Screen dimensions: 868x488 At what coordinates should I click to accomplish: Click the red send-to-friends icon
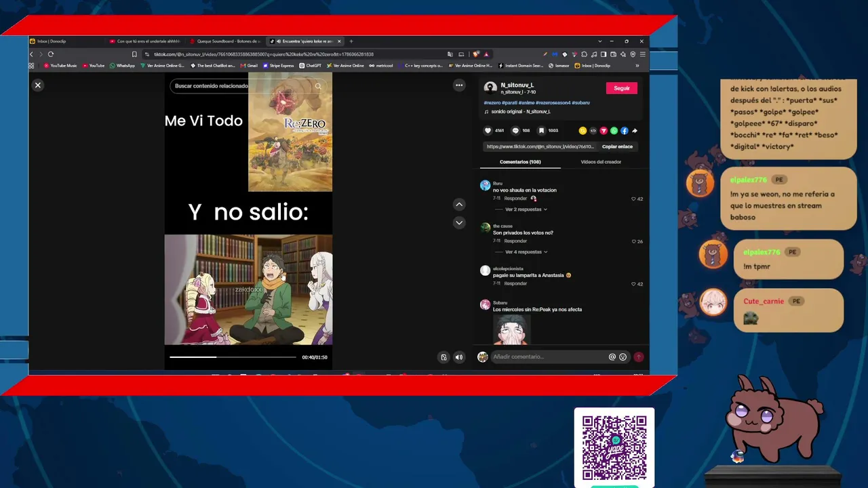[604, 131]
